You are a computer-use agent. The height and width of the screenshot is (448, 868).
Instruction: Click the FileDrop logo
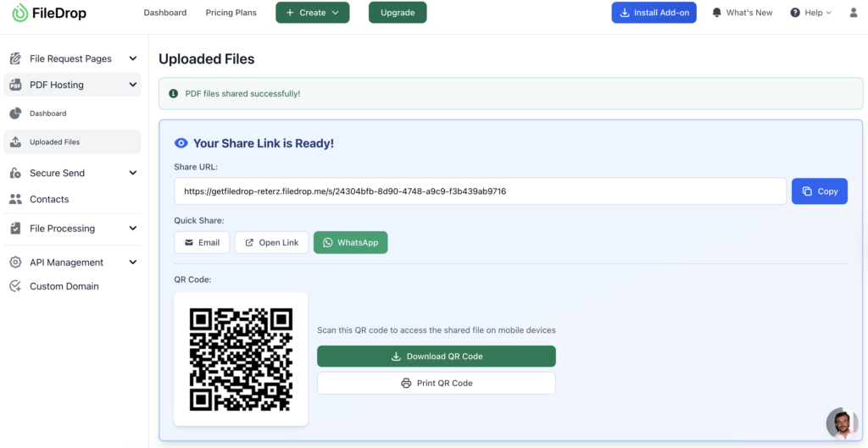tap(49, 13)
